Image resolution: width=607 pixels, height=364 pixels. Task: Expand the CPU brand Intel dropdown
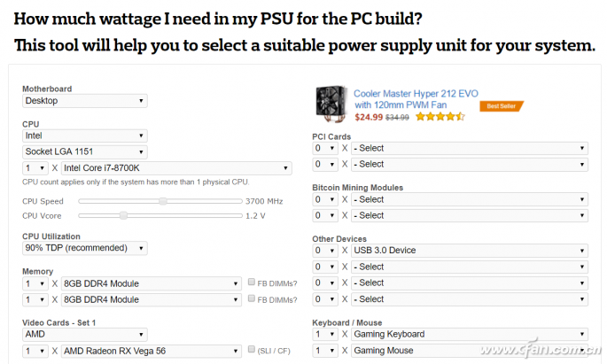click(x=85, y=136)
